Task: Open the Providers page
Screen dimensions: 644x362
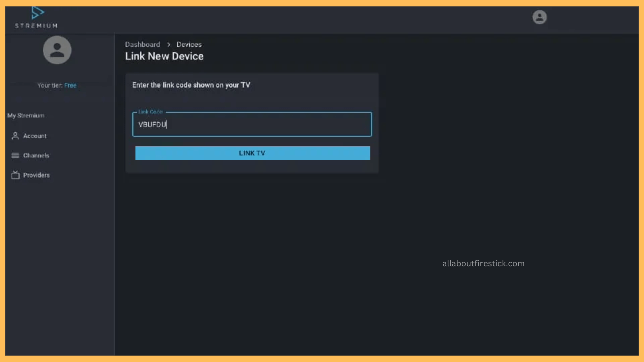Action: coord(36,175)
